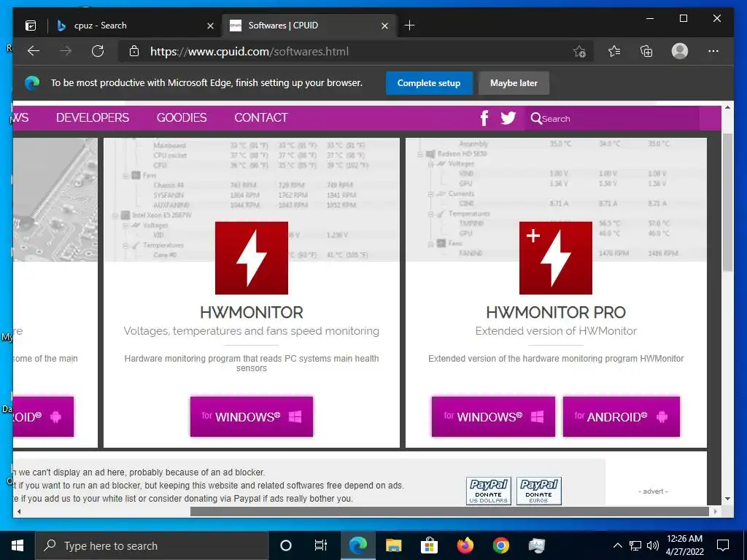The image size is (747, 560).
Task: Open the Edge profile avatar
Action: click(680, 51)
